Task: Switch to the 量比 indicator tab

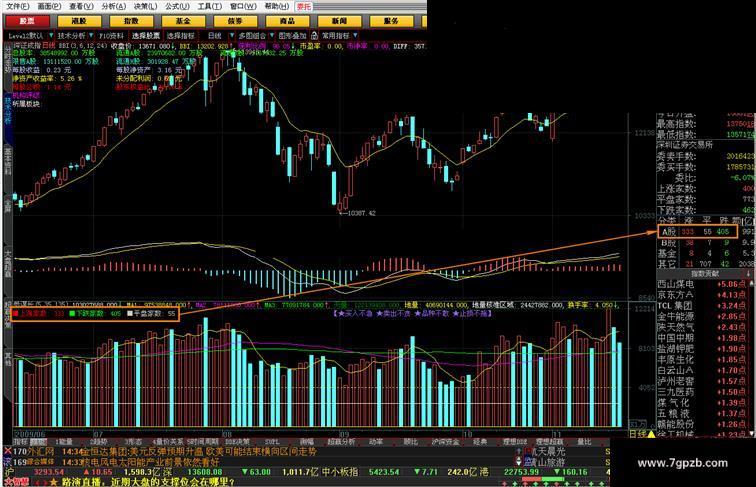Action: point(584,442)
